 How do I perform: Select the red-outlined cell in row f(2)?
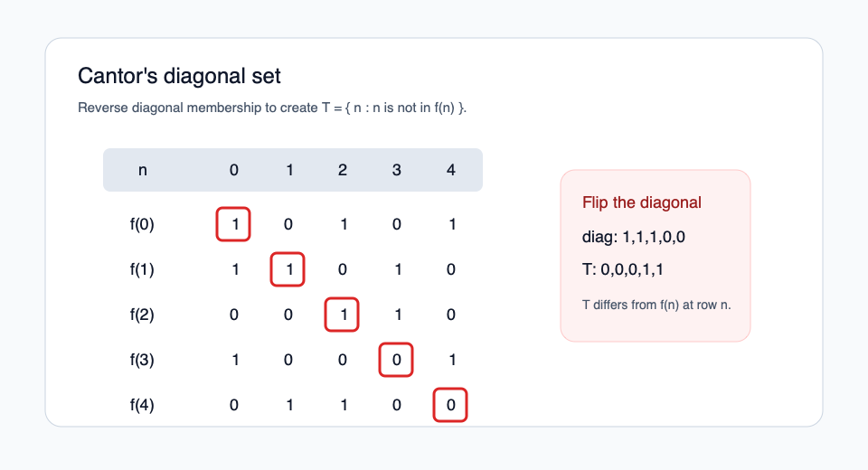click(x=343, y=315)
